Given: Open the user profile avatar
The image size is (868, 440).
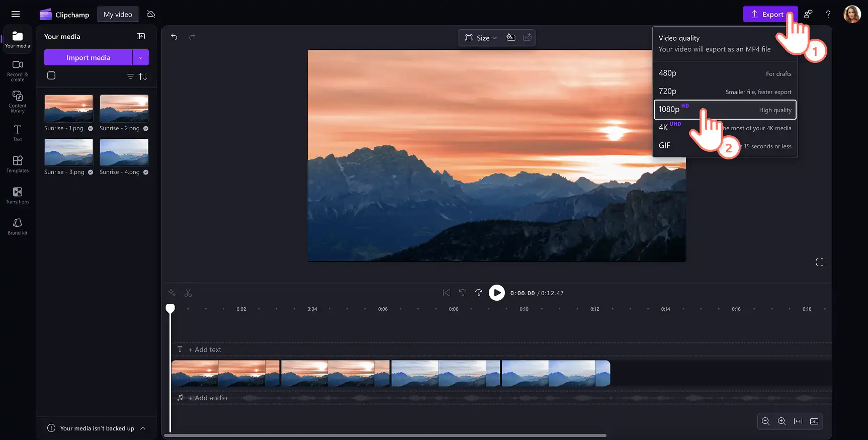Looking at the screenshot, I should 852,14.
